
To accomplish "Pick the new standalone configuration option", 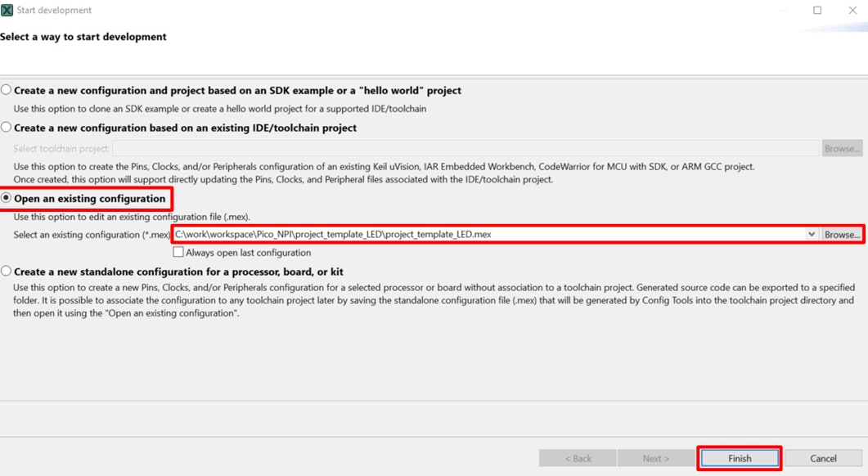I will 7,272.
